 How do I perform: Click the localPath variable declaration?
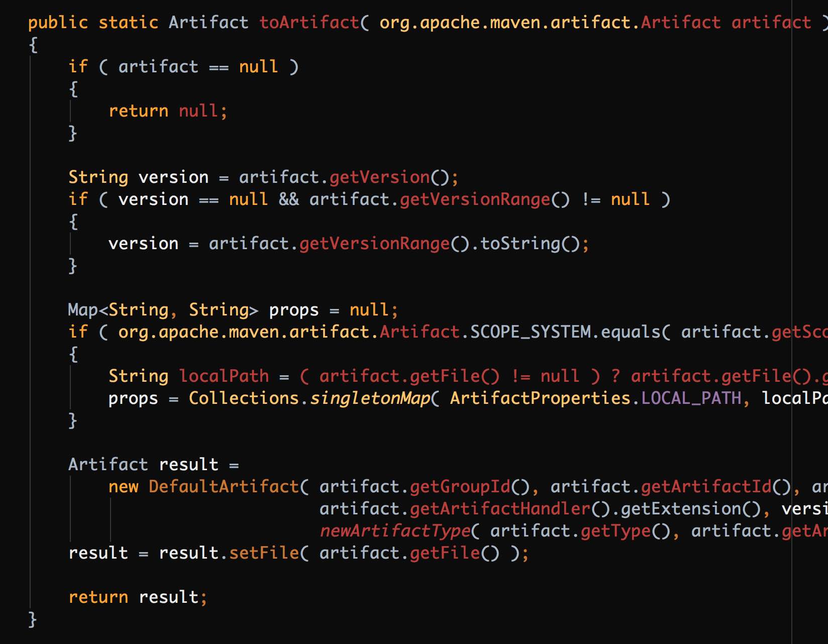224,376
